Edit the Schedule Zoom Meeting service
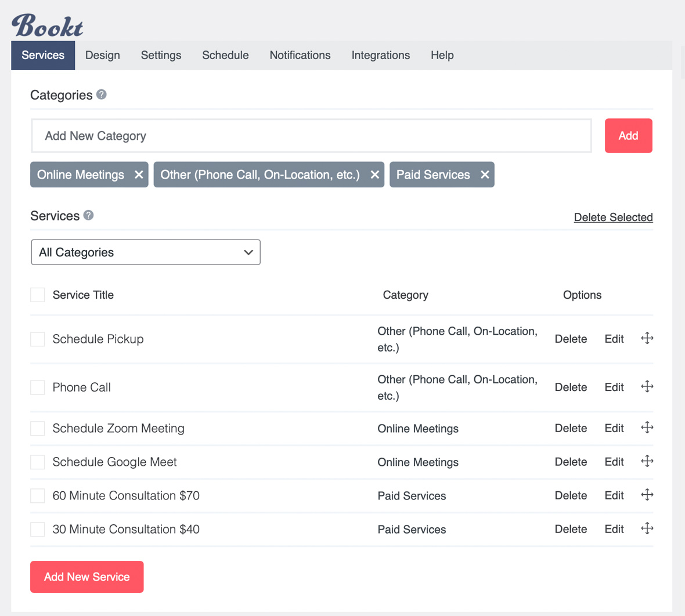The width and height of the screenshot is (685, 616). click(x=614, y=428)
